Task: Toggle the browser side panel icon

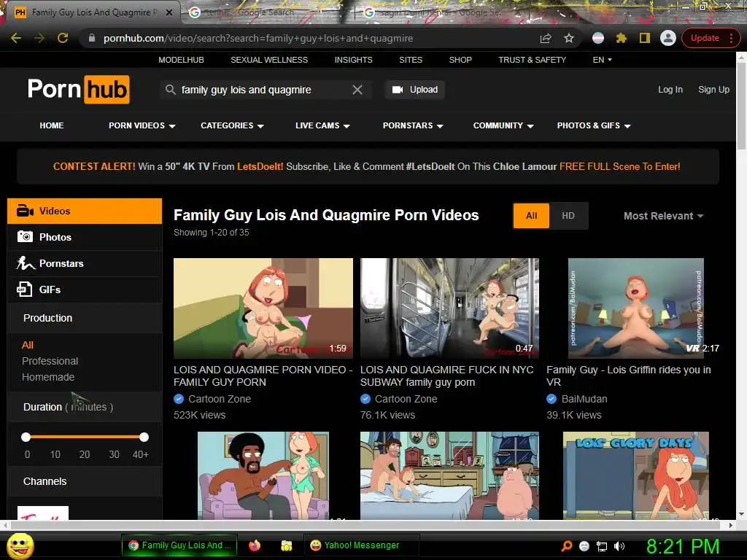Action: coord(645,38)
